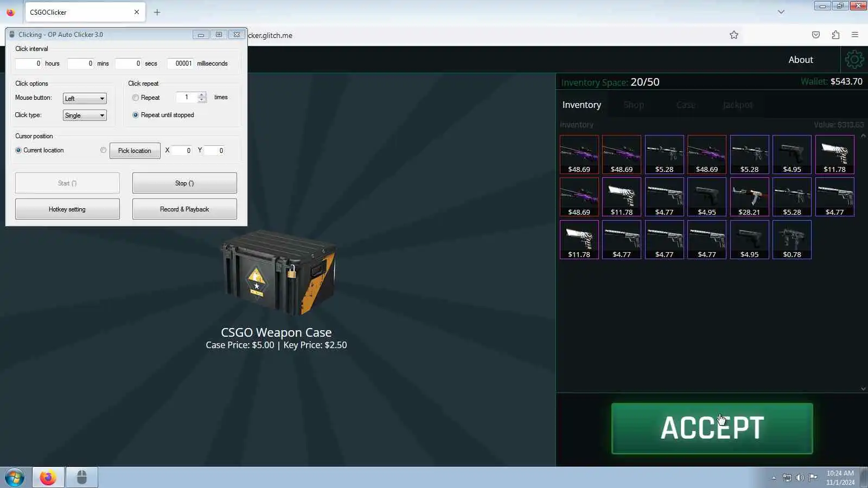Close the CSGOClicker browser tab
Viewport: 868px width, 488px height.
coord(137,12)
